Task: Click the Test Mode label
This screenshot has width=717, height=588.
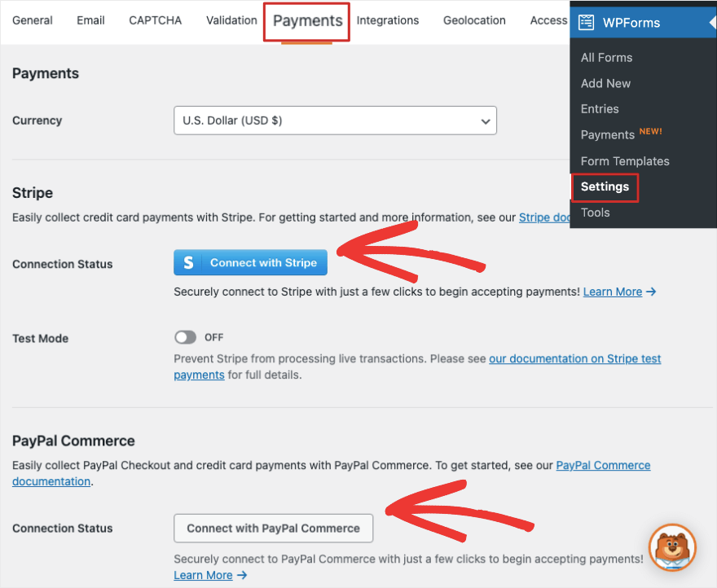Action: [40, 338]
